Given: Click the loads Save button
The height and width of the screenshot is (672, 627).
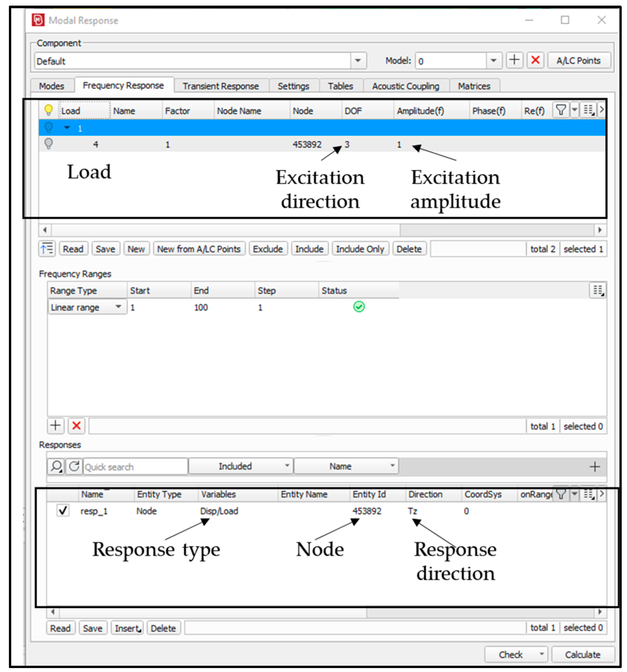Looking at the screenshot, I should click(x=105, y=249).
